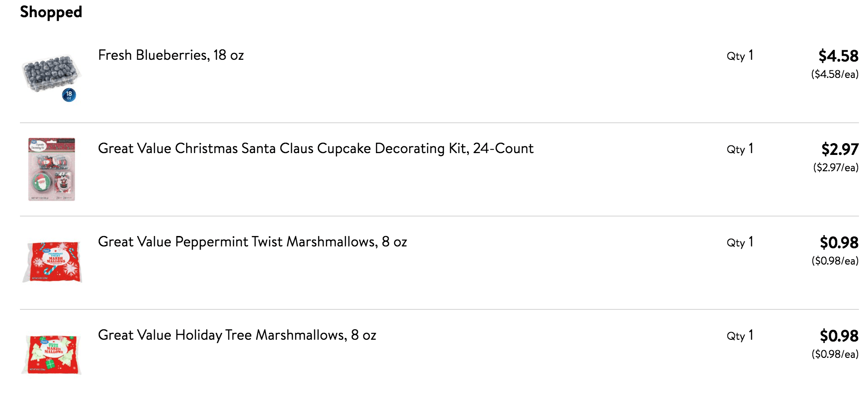Click Qty 1 for Holiday Tree Marshmallows

pyautogui.click(x=740, y=336)
